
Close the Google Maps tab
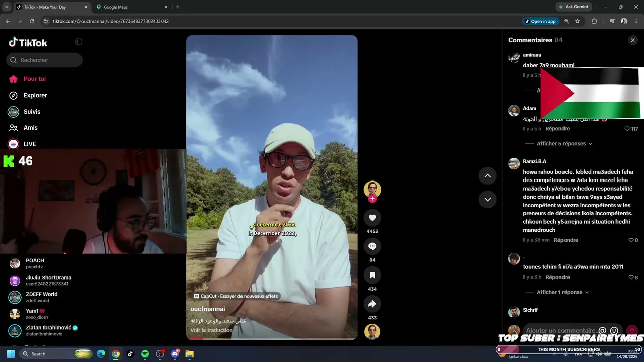tap(166, 7)
